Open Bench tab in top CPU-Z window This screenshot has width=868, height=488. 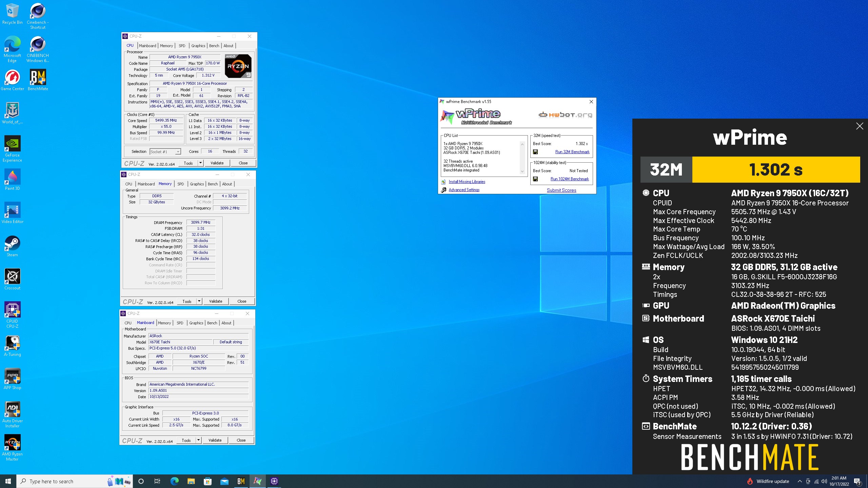[214, 46]
